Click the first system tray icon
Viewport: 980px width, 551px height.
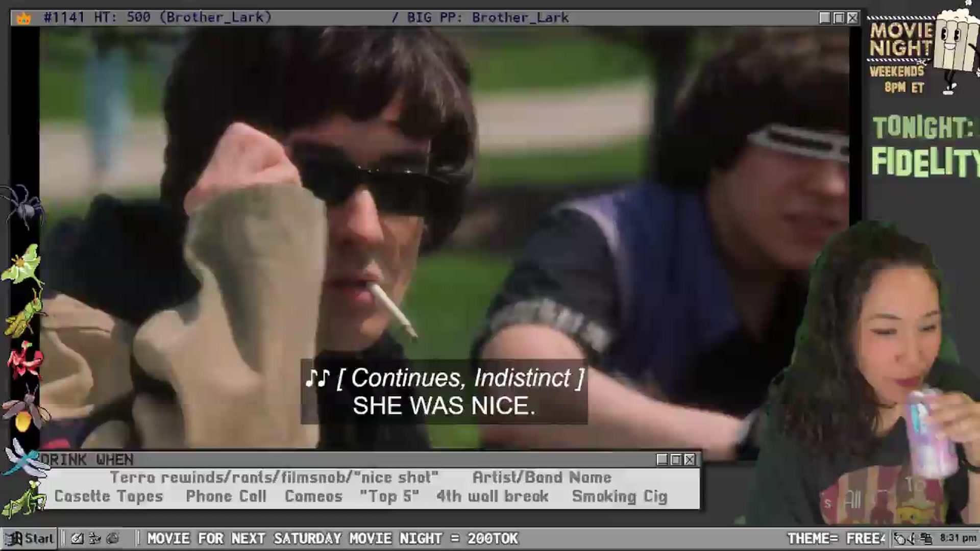coord(901,538)
